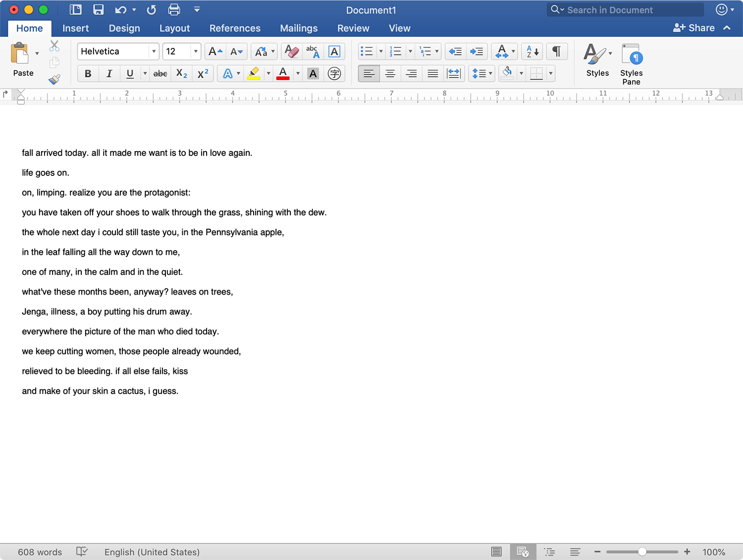Image resolution: width=743 pixels, height=560 pixels.
Task: Open the font size dropdown arrow
Action: tap(196, 51)
